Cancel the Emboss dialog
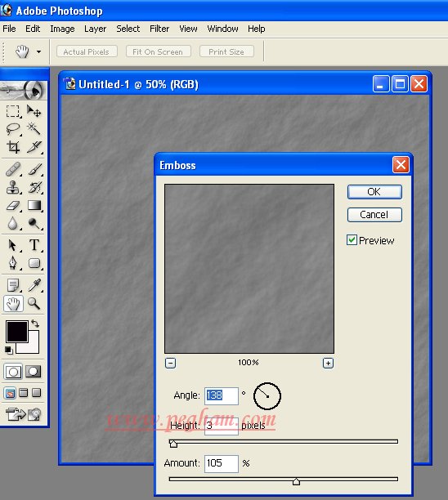448x500 pixels. 374,215
